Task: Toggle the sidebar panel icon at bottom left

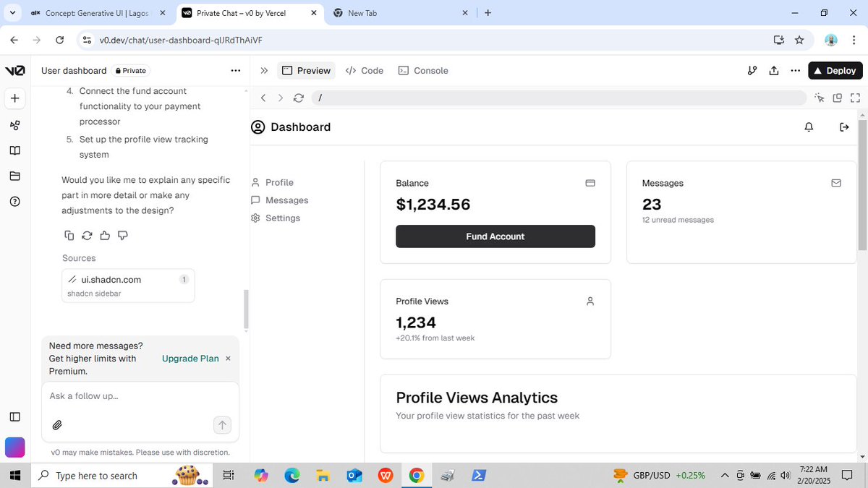Action: click(14, 417)
